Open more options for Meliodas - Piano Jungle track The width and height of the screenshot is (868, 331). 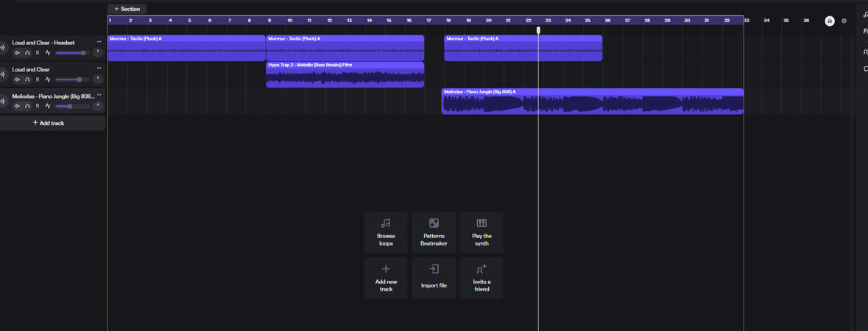pos(99,95)
